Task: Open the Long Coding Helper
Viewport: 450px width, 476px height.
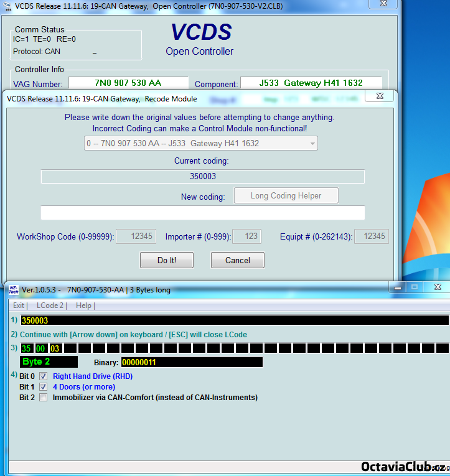Action: coord(286,196)
